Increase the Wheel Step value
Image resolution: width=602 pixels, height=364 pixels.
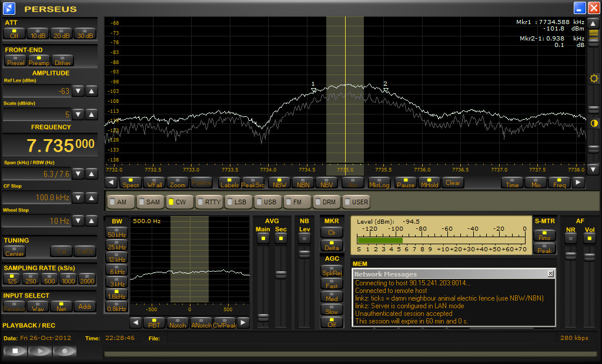coord(91,221)
